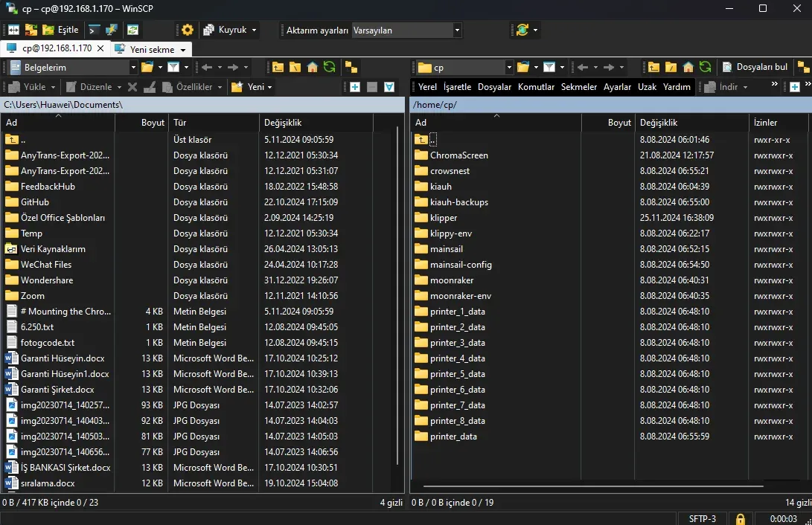The width and height of the screenshot is (812, 525).
Task: Open the Ayarlar menu
Action: click(617, 87)
